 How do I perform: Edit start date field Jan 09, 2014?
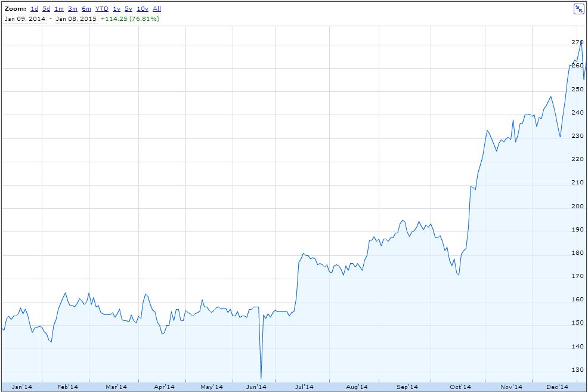coord(25,18)
